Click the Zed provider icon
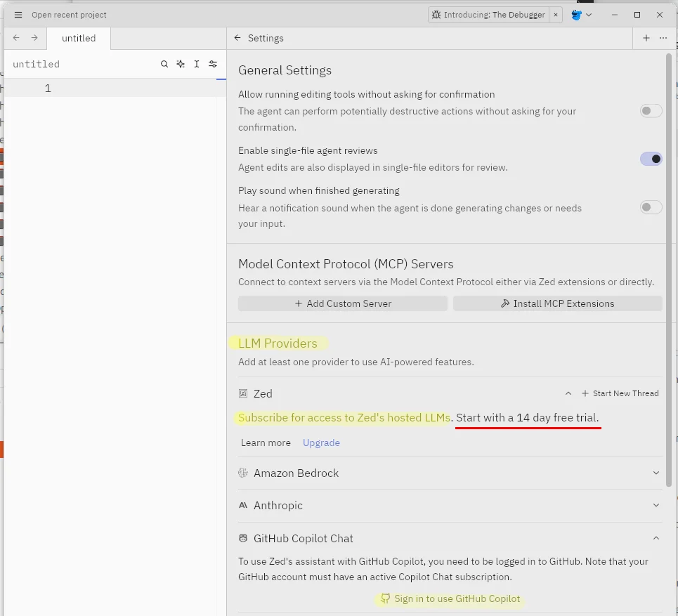678x616 pixels. tap(243, 393)
